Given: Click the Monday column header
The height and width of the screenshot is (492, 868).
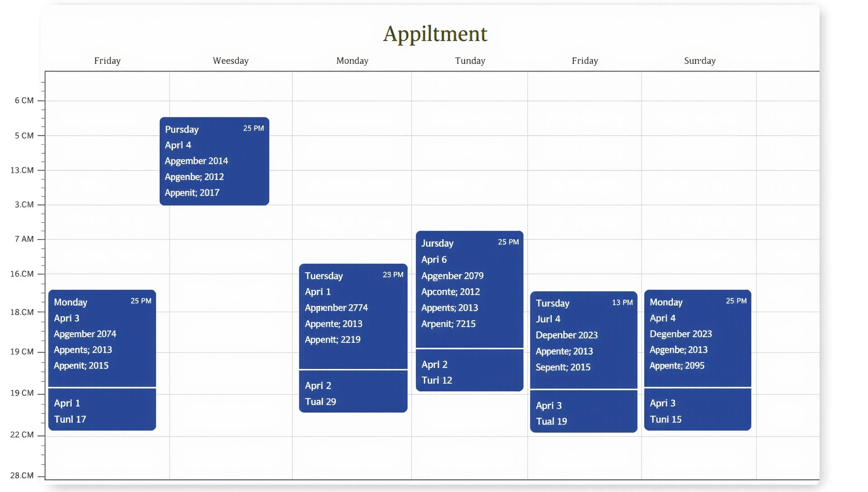Looking at the screenshot, I should tap(352, 61).
